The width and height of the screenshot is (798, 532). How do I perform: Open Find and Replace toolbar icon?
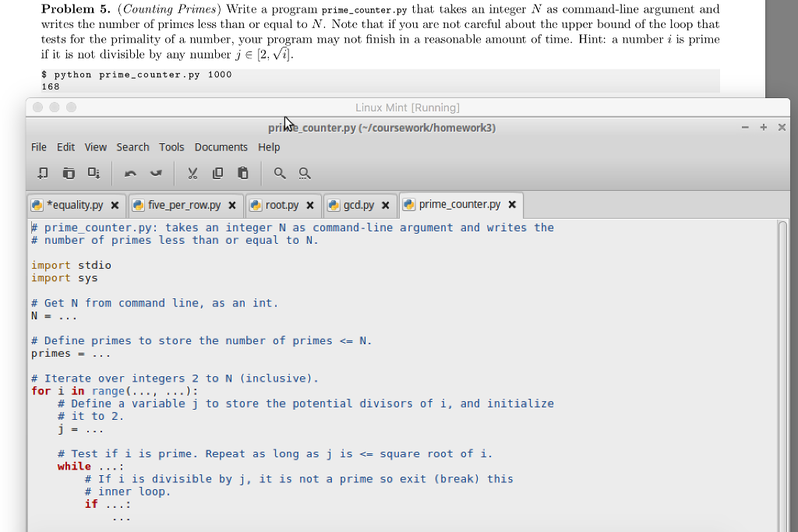(304, 173)
